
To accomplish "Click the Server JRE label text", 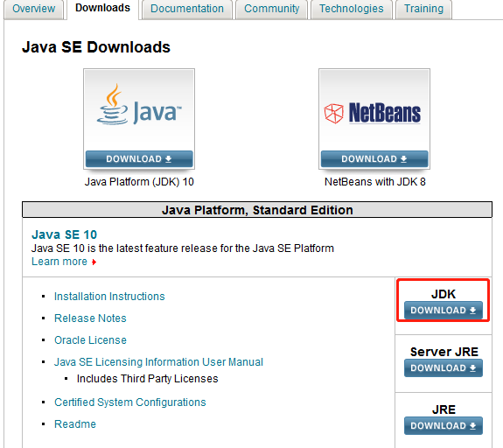I will click(x=444, y=352).
